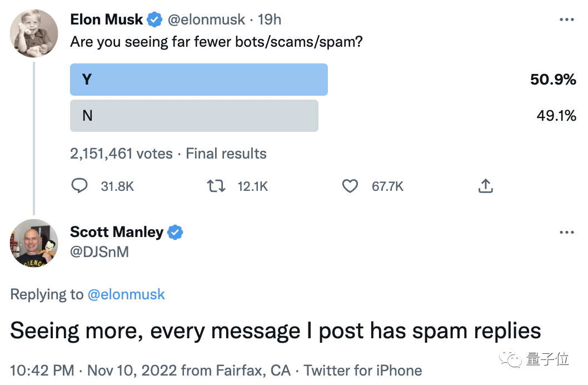Like the poll tweet with heart icon

pos(350,186)
